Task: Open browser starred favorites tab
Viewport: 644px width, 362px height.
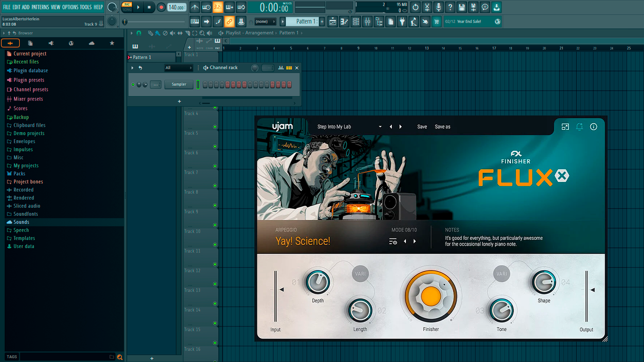Action: pyautogui.click(x=112, y=43)
